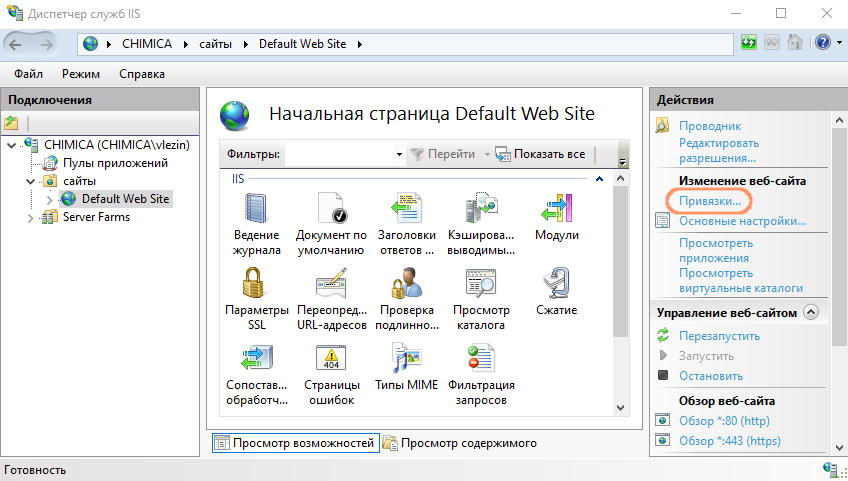Expand the Server Farms tree node
Screen dimensions: 848x481
coord(30,217)
